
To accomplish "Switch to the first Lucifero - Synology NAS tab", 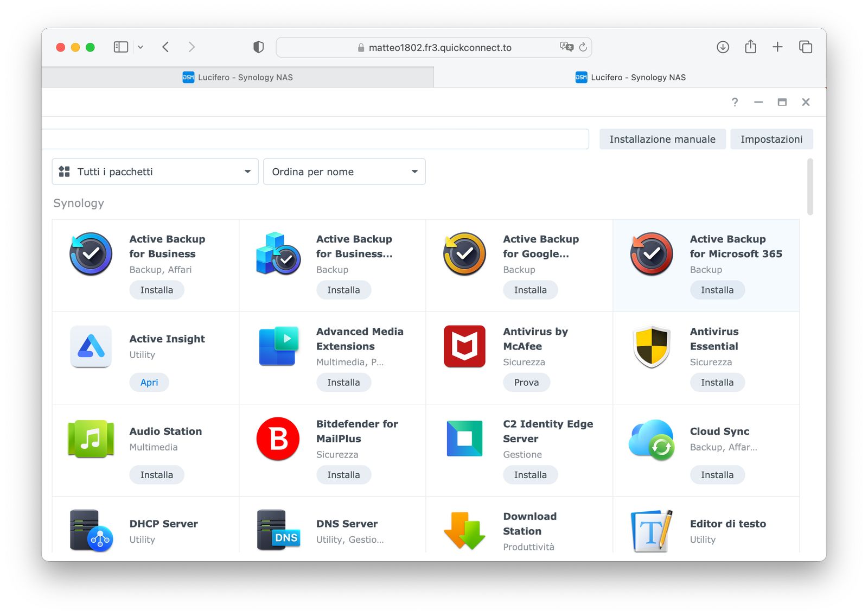I will pyautogui.click(x=238, y=77).
